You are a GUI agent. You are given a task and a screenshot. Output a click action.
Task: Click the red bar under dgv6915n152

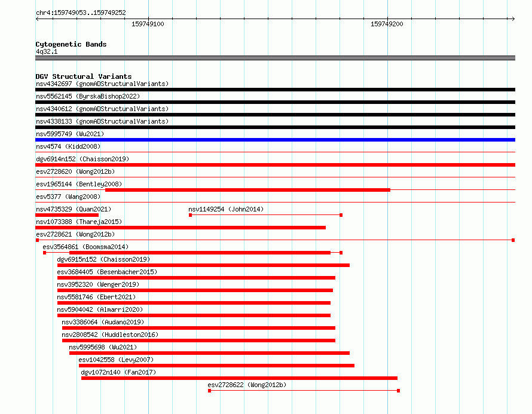click(x=203, y=265)
